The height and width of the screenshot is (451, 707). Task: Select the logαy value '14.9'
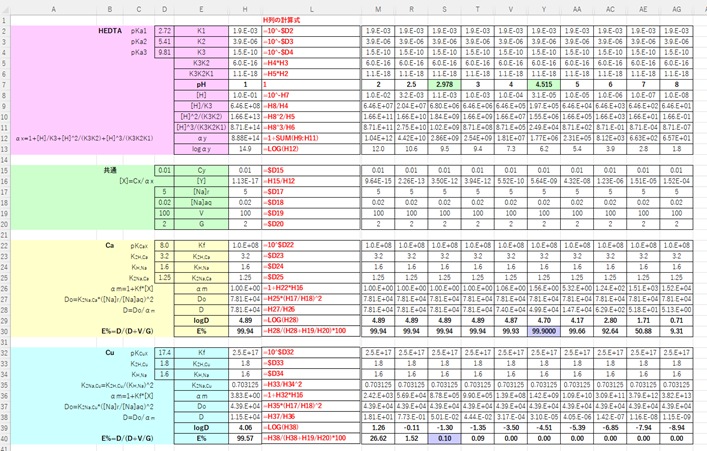[245, 149]
